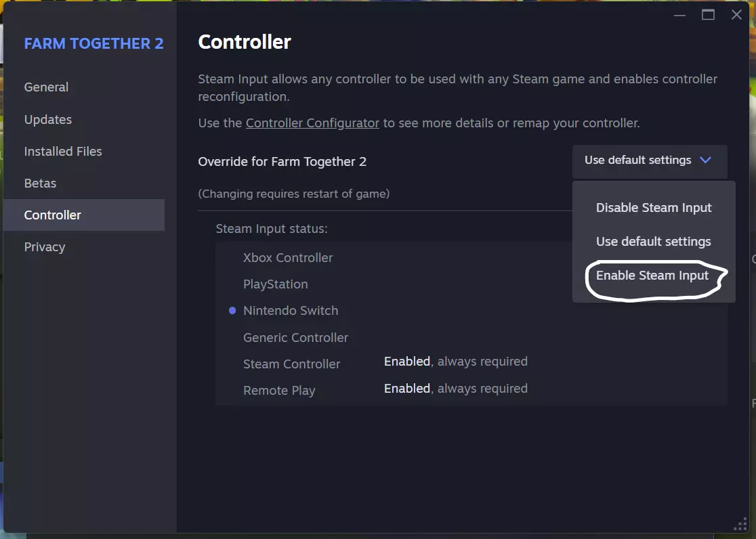756x539 pixels.
Task: Choose Disable Steam Input from the list
Action: pyautogui.click(x=654, y=208)
